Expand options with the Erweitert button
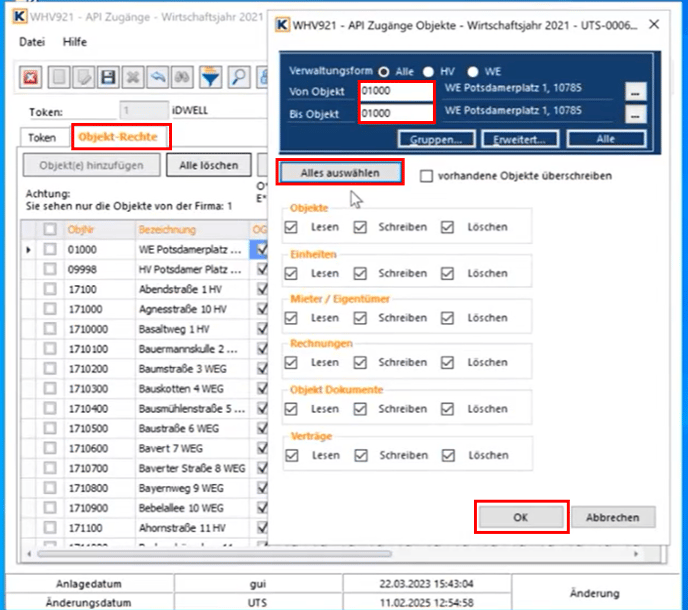 tap(520, 139)
